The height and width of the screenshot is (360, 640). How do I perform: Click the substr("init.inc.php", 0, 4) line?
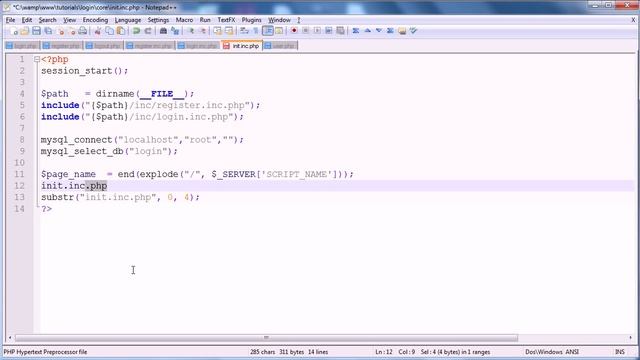pos(120,197)
